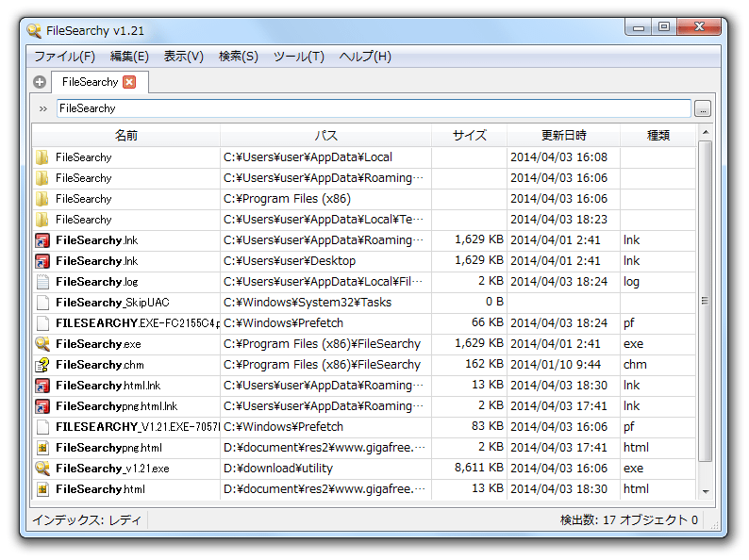
Task: Select date 2014/01/10 9:44
Action: coord(555,365)
